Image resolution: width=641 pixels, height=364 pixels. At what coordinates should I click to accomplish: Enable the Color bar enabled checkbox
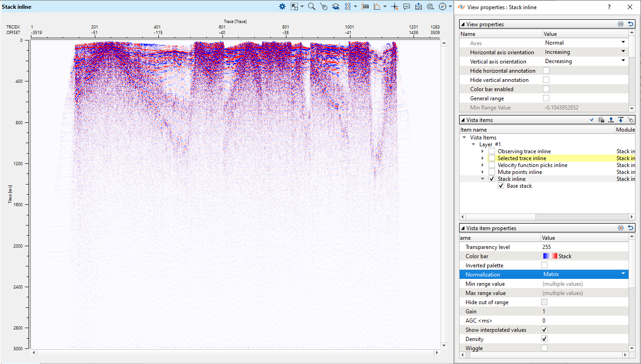(546, 89)
